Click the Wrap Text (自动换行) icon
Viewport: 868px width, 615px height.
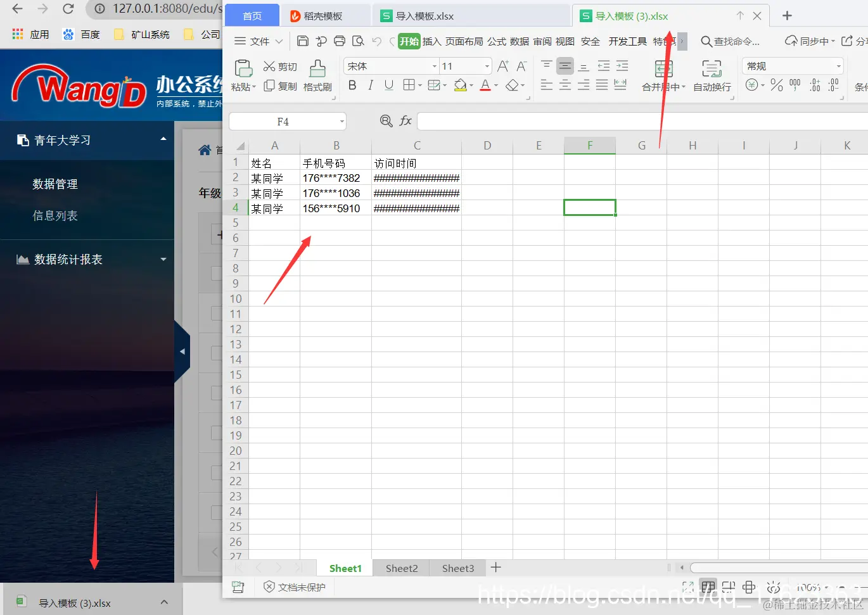click(x=712, y=68)
